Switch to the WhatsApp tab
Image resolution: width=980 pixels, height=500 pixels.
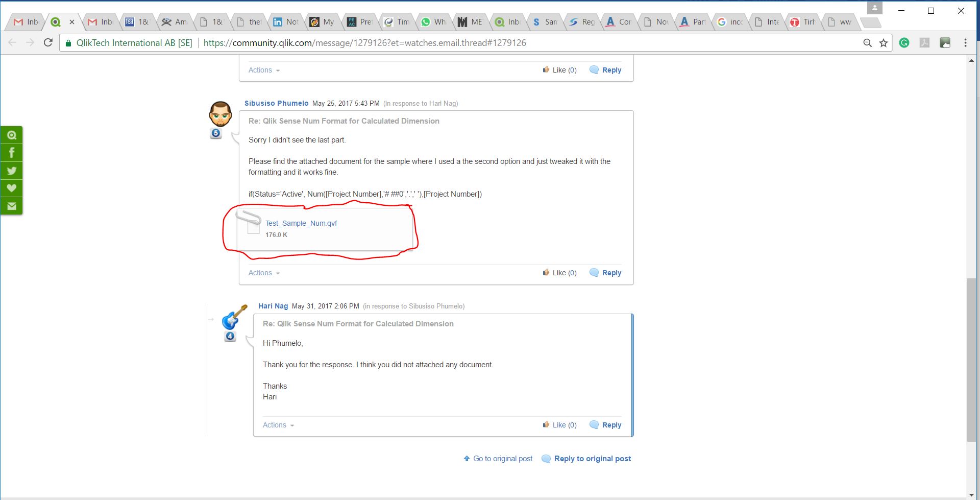click(433, 22)
